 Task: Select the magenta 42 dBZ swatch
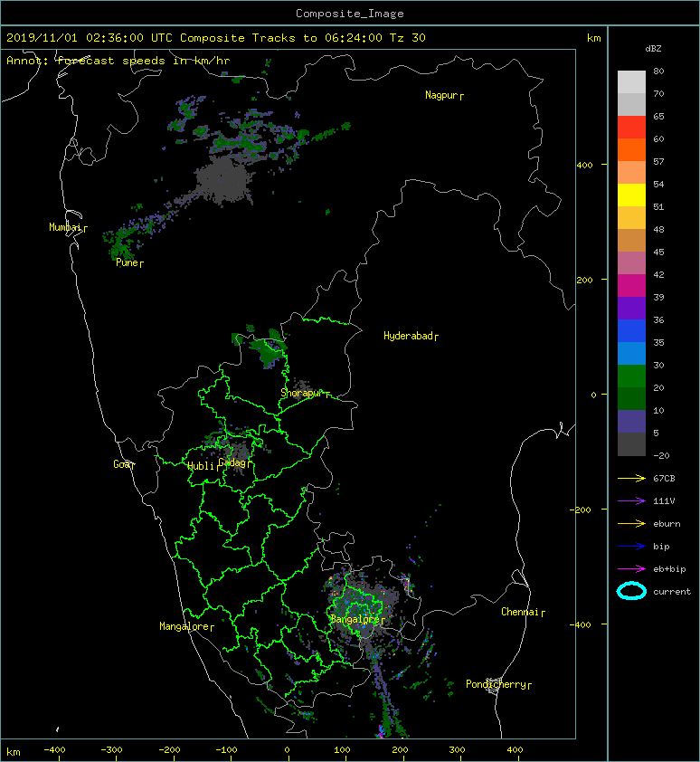click(x=631, y=286)
